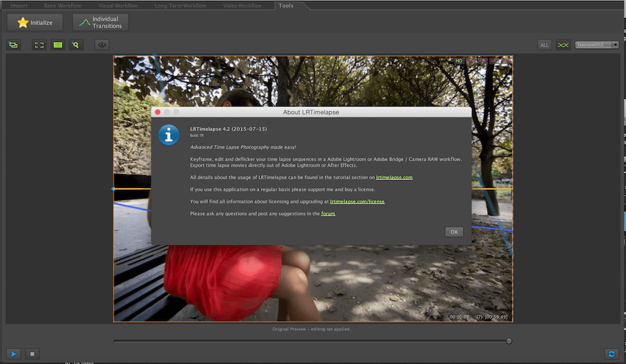Click the dashed crop frame icon
Image resolution: width=626 pixels, height=364 pixels.
[x=39, y=45]
